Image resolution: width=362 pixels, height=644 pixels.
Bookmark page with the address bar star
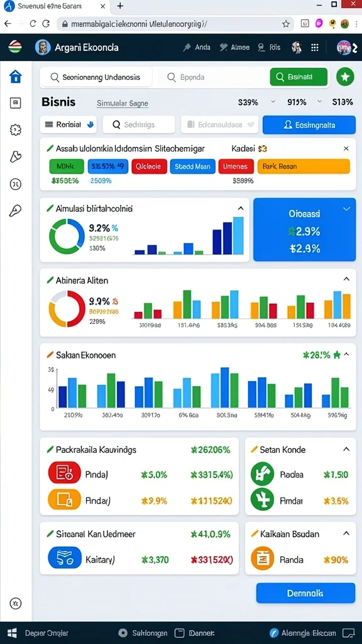coord(286,24)
